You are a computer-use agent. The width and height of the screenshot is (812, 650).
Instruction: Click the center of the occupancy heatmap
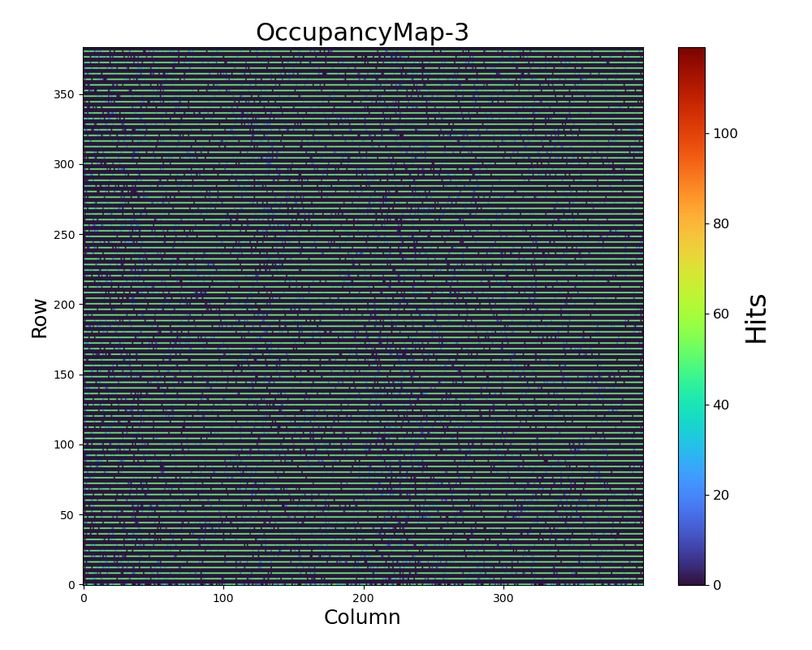363,316
